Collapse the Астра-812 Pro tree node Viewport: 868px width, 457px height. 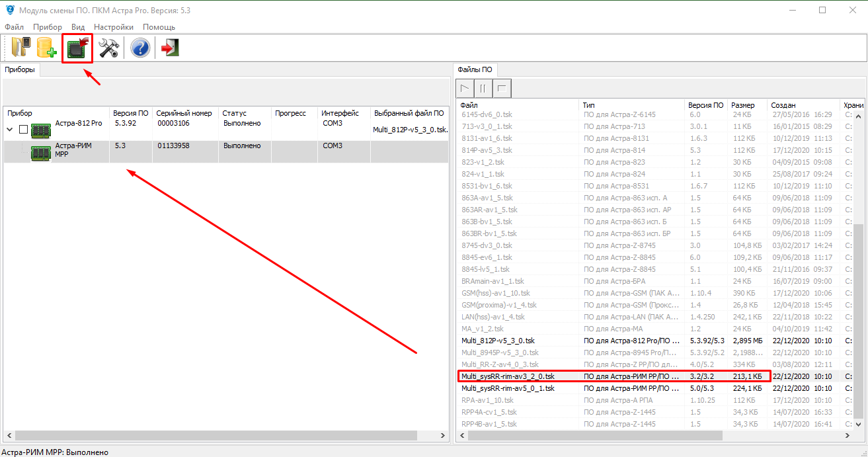coord(9,130)
